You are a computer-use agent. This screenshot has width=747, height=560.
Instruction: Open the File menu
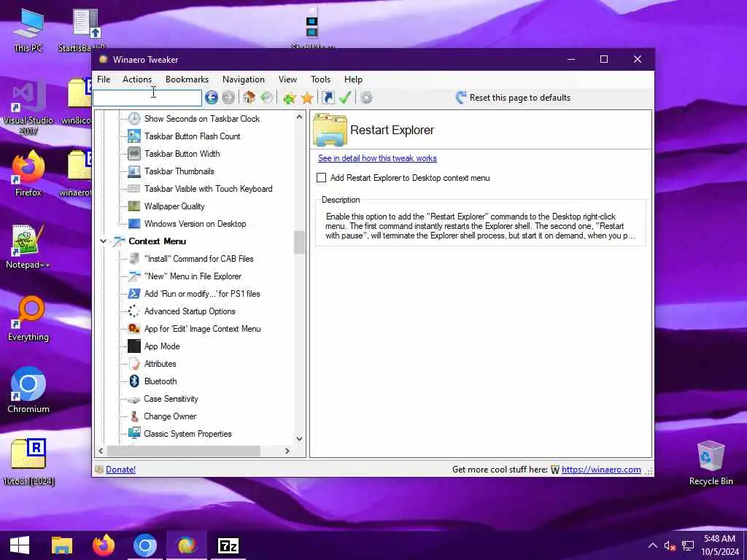pyautogui.click(x=104, y=79)
